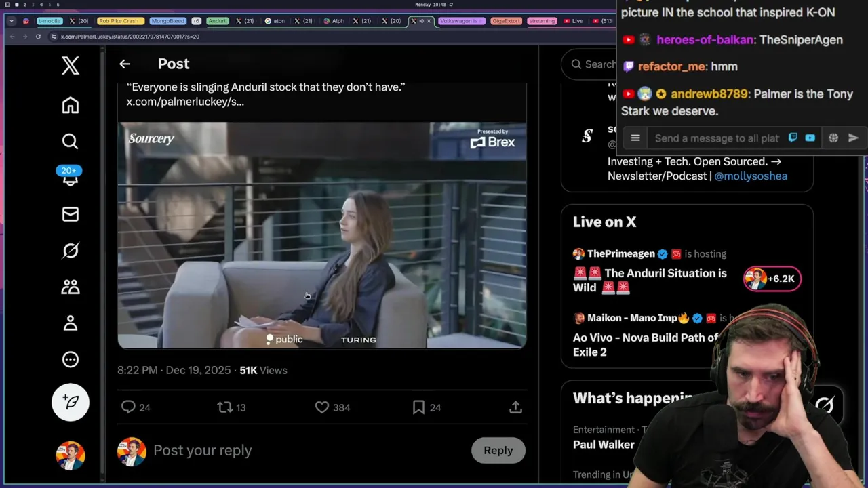Switch to the t-mobile tab group
This screenshot has height=488, width=868.
(50, 21)
